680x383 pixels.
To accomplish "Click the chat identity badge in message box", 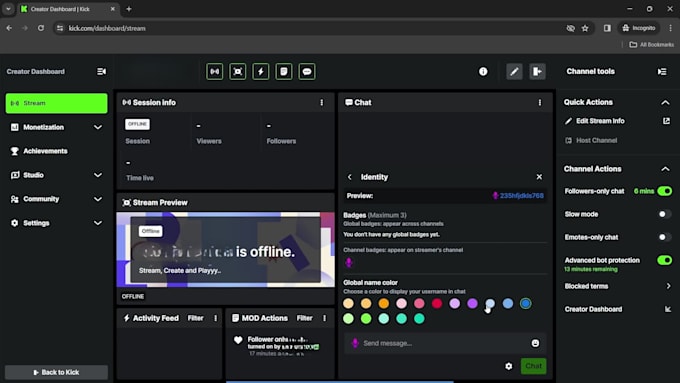I will point(355,343).
